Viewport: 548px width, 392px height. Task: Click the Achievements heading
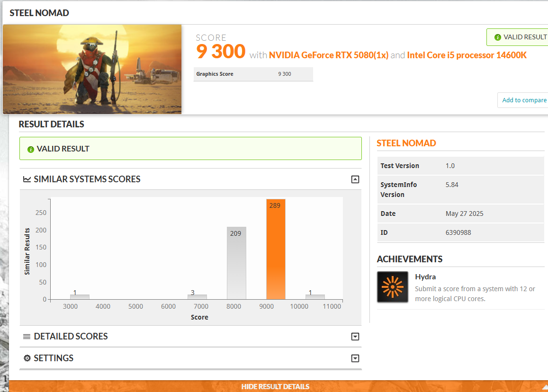point(410,259)
